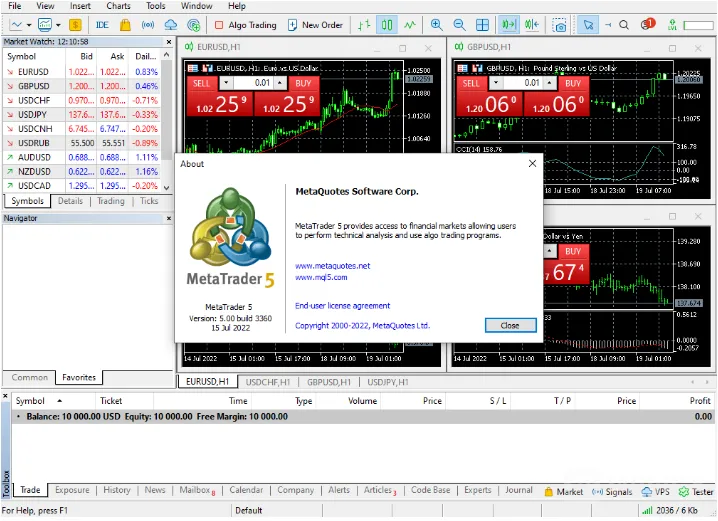Toggle chart auto scroll
The width and height of the screenshot is (718, 521).
[x=508, y=25]
